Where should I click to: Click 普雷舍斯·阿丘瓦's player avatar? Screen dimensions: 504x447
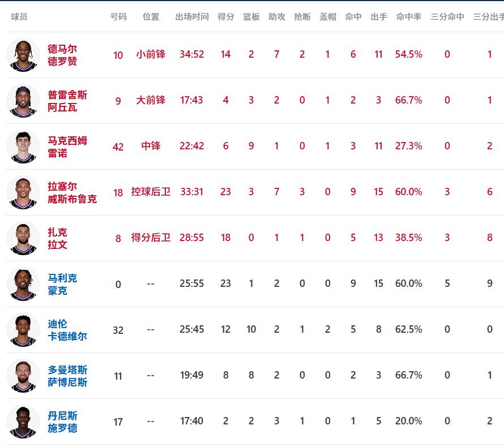coord(23,101)
